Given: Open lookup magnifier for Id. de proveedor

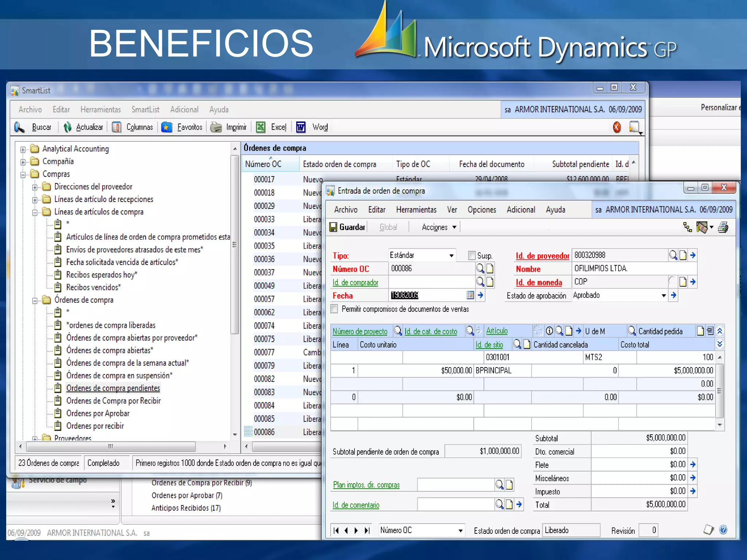Looking at the screenshot, I should (x=673, y=255).
